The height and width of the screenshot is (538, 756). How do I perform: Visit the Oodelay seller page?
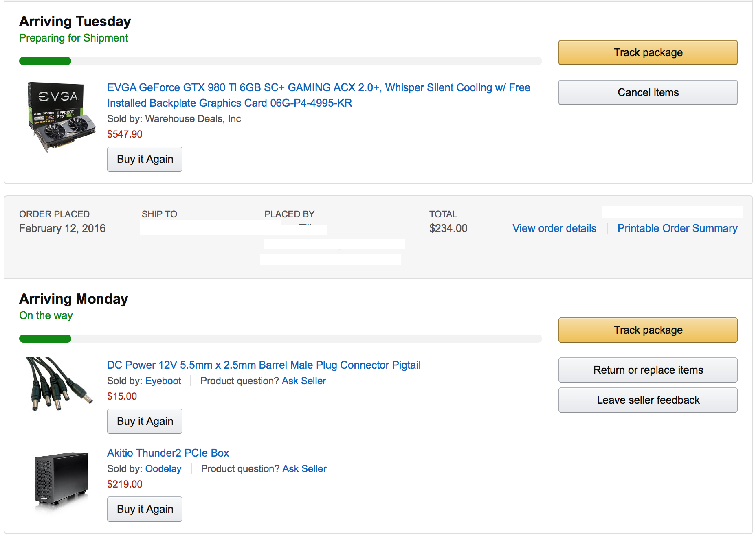point(163,469)
